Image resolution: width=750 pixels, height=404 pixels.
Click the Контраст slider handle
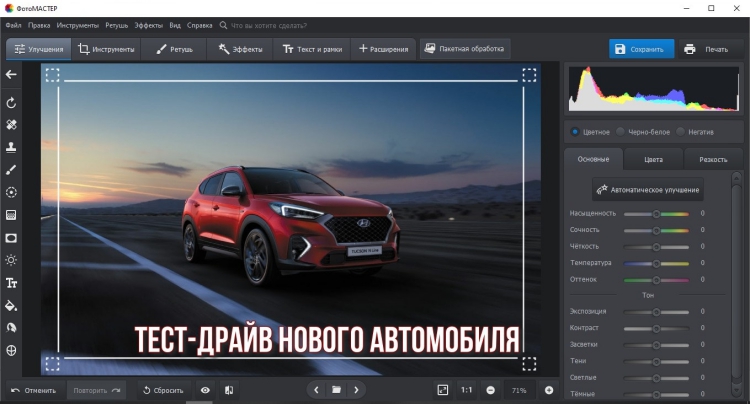click(656, 328)
